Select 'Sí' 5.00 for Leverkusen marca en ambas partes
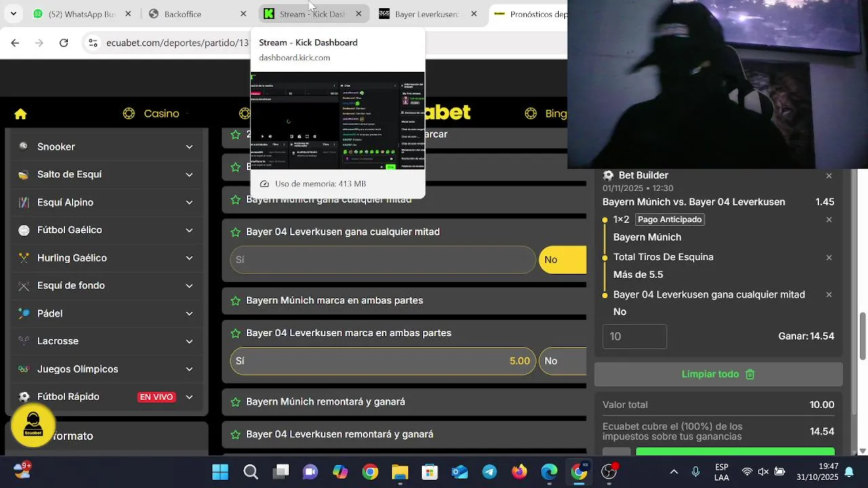Viewport: 868px width, 488px height. [383, 361]
